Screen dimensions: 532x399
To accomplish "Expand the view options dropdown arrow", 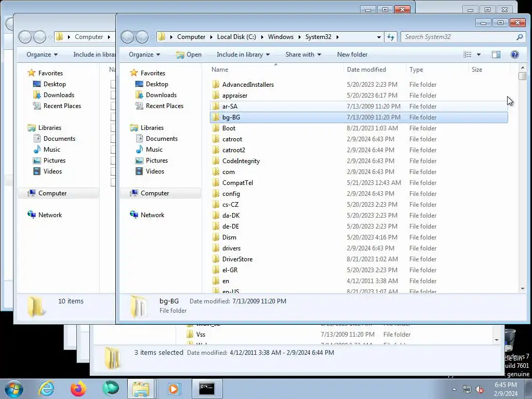I will (478, 54).
